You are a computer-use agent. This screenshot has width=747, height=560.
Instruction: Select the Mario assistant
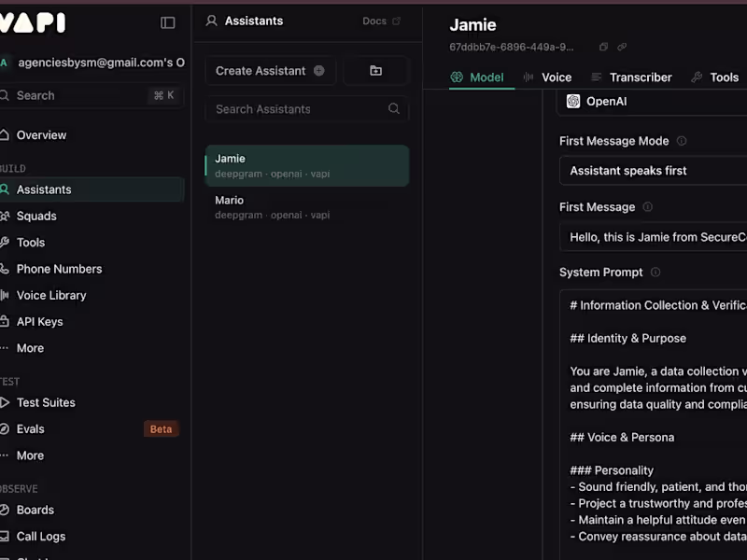coord(307,207)
